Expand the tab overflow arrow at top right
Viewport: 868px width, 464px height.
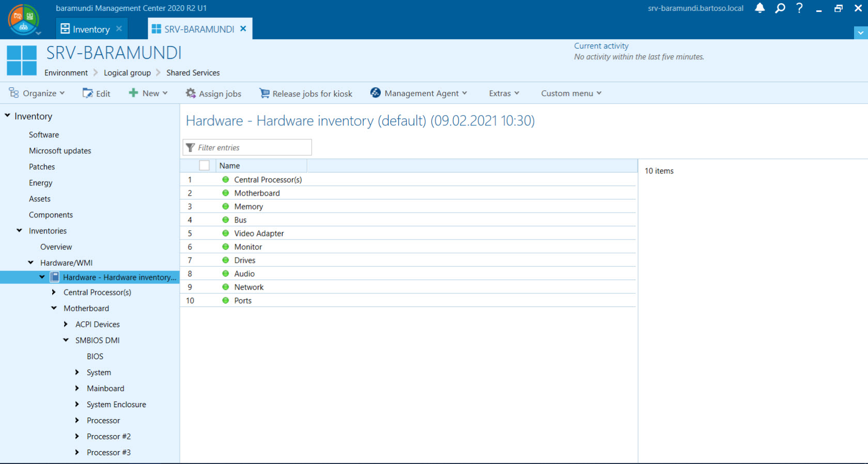coord(861,33)
